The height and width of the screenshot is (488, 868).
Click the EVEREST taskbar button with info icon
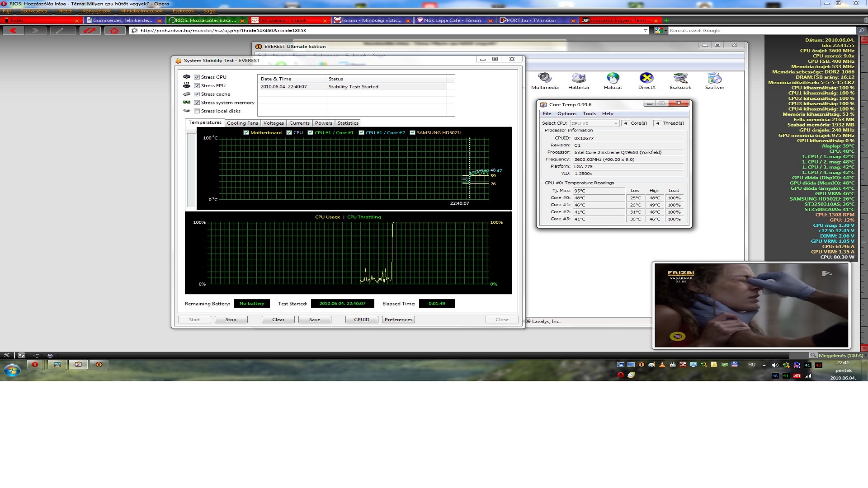[x=99, y=365]
